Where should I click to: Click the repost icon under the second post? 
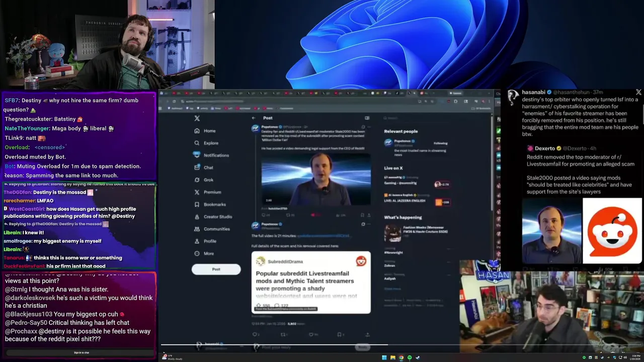click(x=283, y=334)
